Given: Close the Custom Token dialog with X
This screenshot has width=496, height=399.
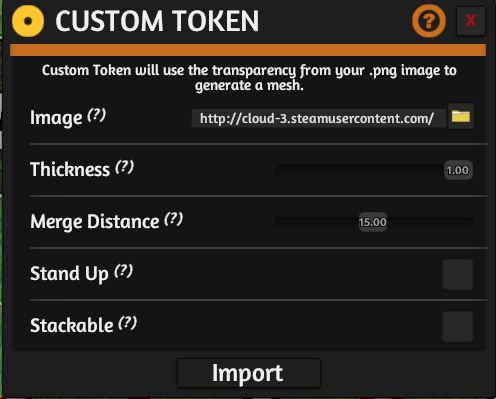Looking at the screenshot, I should click(471, 21).
